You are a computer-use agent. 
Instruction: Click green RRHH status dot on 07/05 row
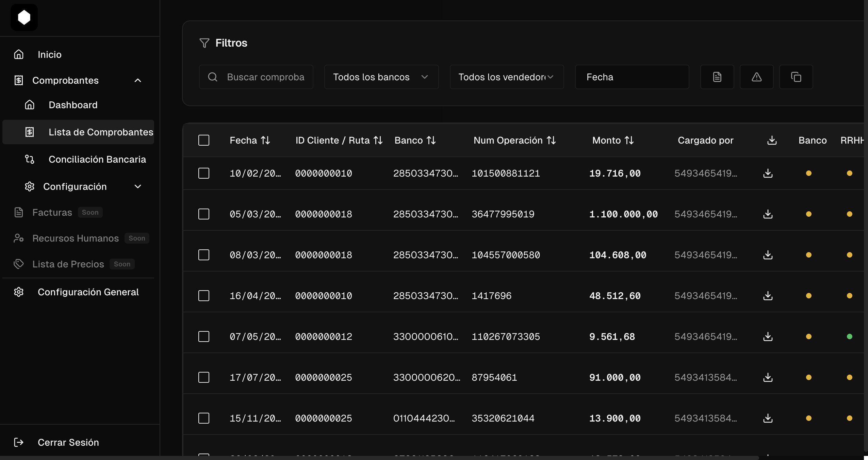pyautogui.click(x=849, y=336)
